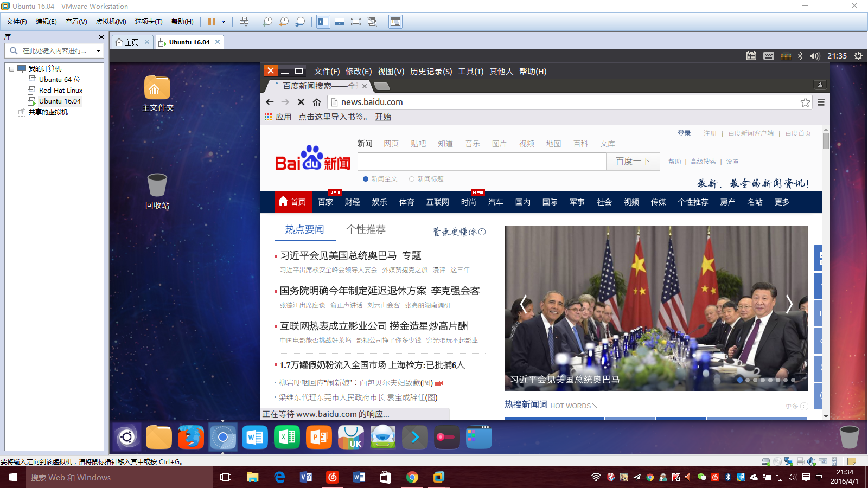This screenshot has height=488, width=868.
Task: Open Ubuntu Kylin Software Center from the dock
Action: 351,437
